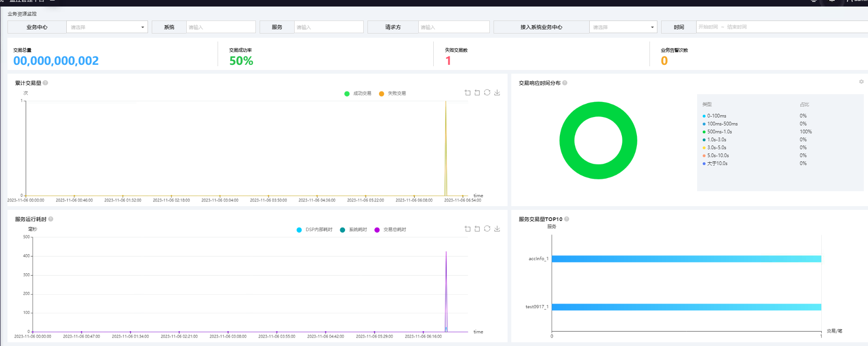Click the failed transactions count 1
This screenshot has height=346, width=868.
click(448, 61)
